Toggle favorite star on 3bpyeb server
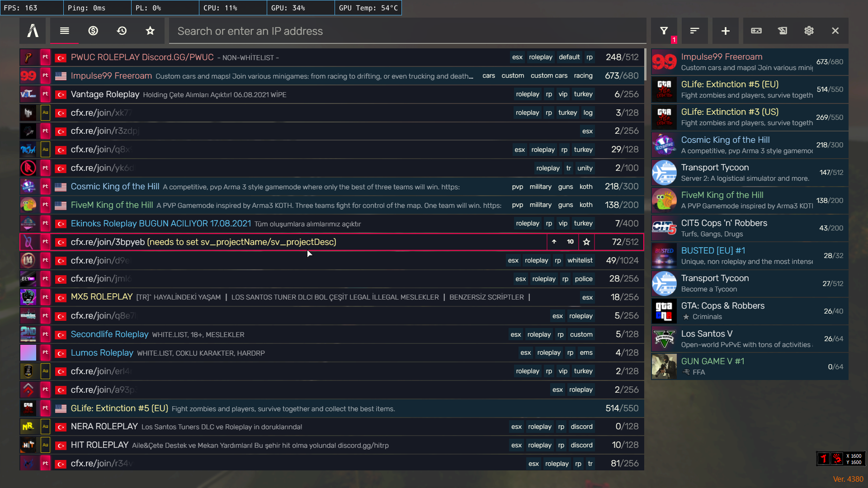This screenshot has height=488, width=868. (586, 242)
